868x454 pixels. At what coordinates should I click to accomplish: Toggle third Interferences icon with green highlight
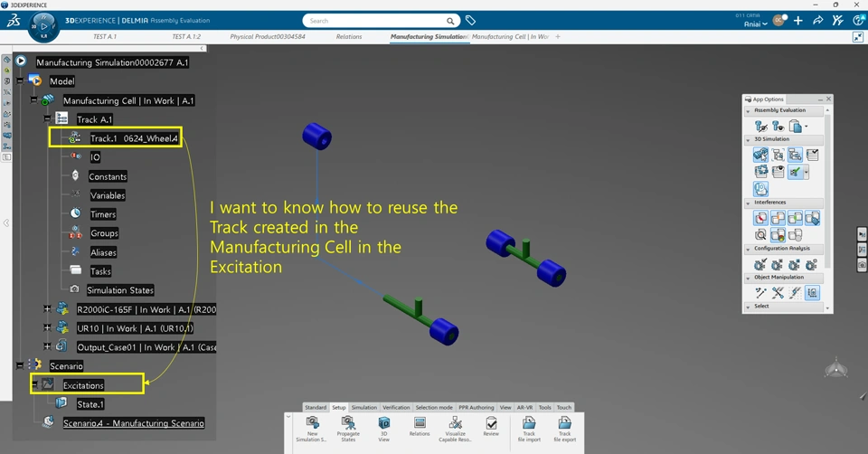click(x=795, y=218)
